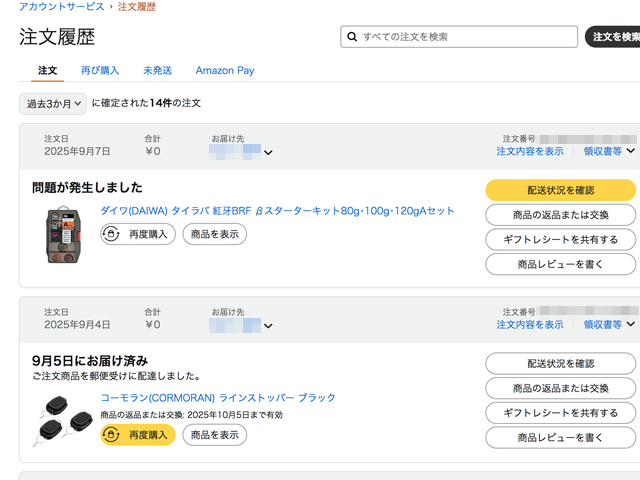Screen dimensions: 640x480
Task: Click 商品の返品または交換 for the CORMORAN order
Action: point(560,388)
